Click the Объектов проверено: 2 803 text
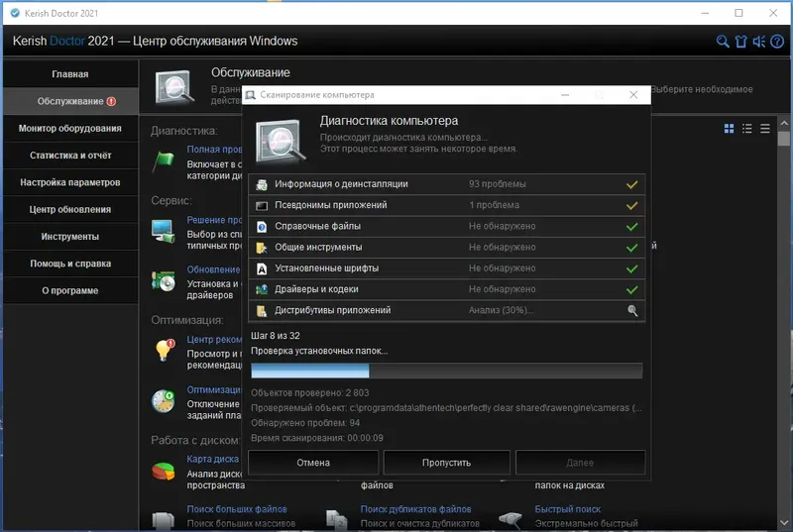 click(310, 393)
